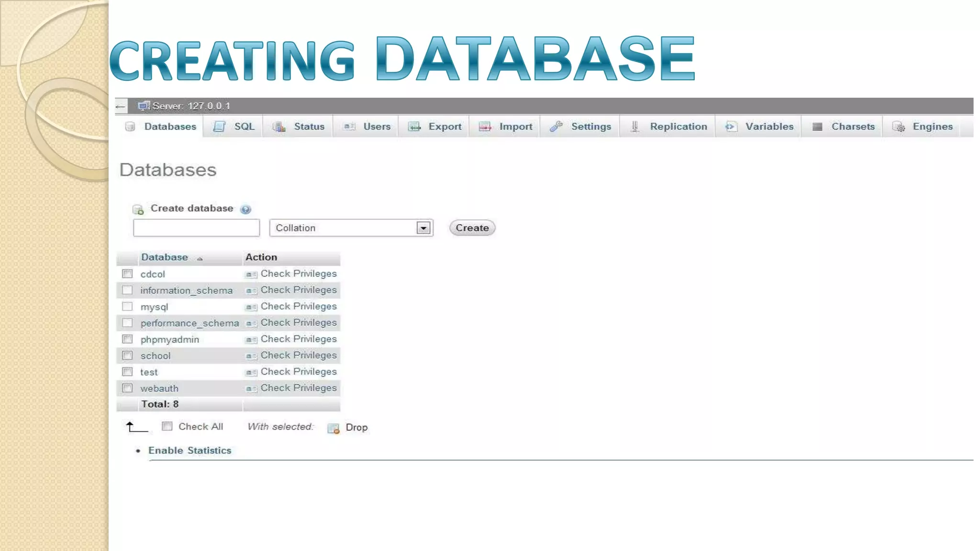Click the Collation dropdown arrow button
980x551 pixels.
coord(423,228)
